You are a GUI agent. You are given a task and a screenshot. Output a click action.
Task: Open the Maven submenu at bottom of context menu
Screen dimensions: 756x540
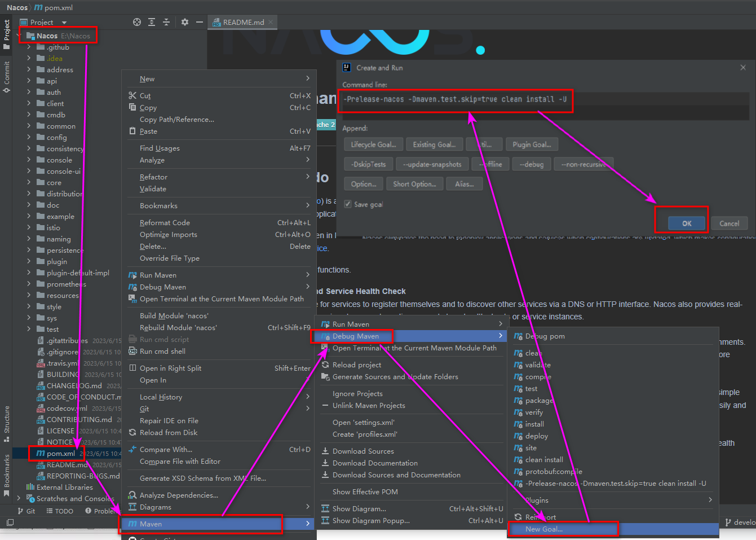[x=219, y=524]
